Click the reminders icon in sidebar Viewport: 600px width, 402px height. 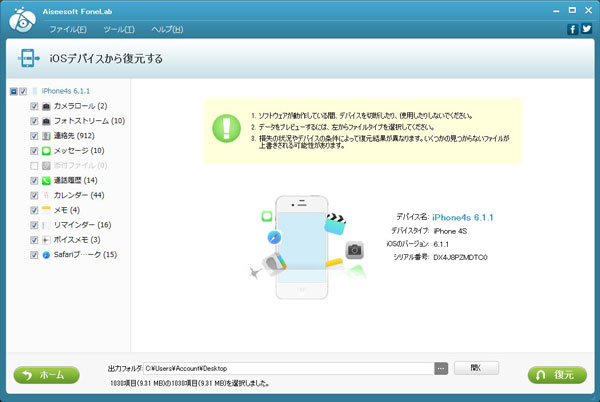click(46, 225)
